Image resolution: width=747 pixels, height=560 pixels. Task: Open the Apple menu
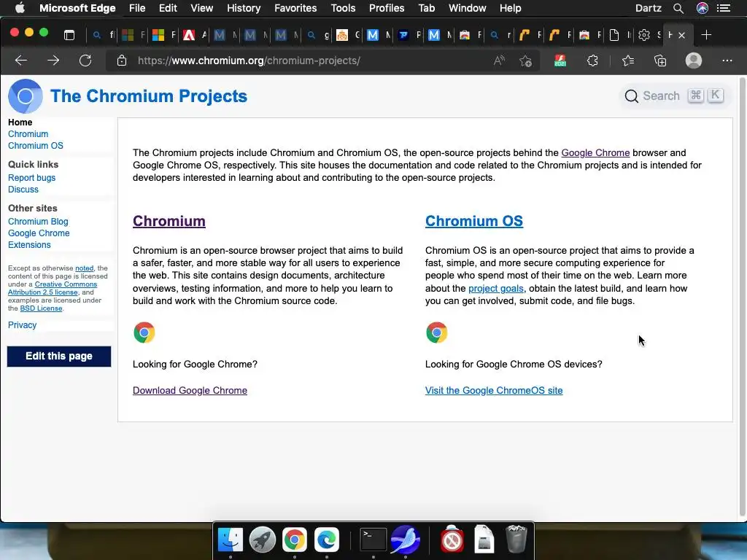pyautogui.click(x=20, y=8)
